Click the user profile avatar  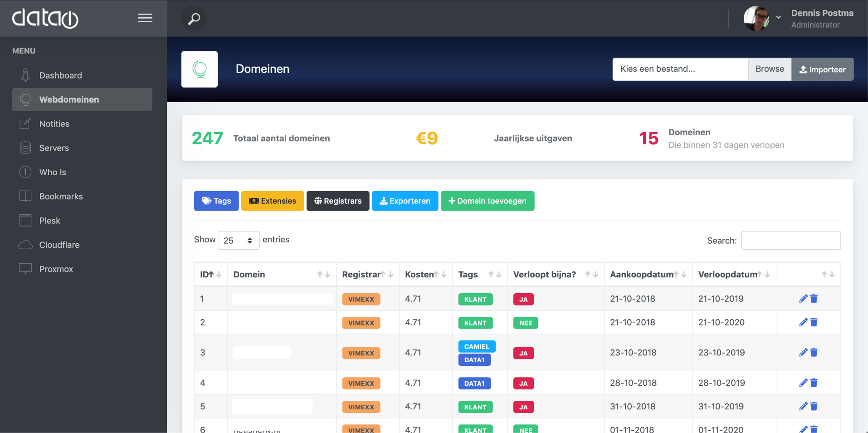click(x=756, y=19)
